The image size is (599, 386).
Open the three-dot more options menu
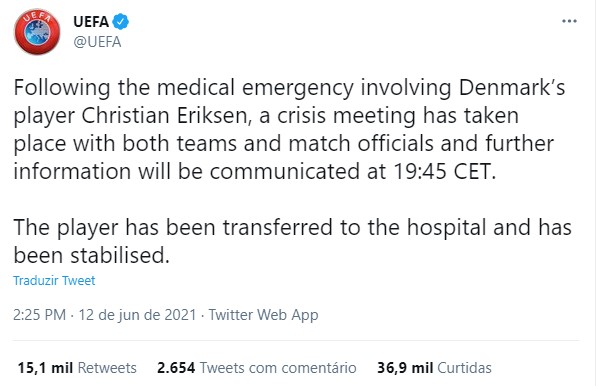569,21
